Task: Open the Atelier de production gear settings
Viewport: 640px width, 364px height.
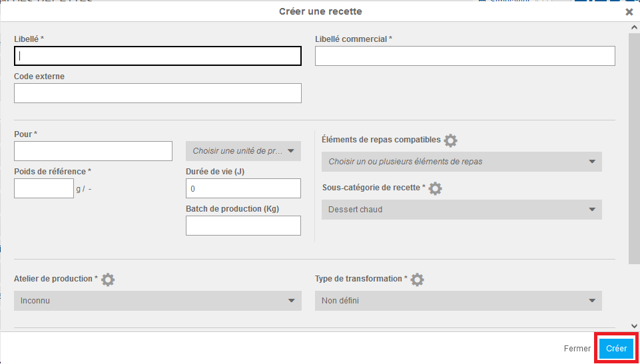Action: (108, 279)
